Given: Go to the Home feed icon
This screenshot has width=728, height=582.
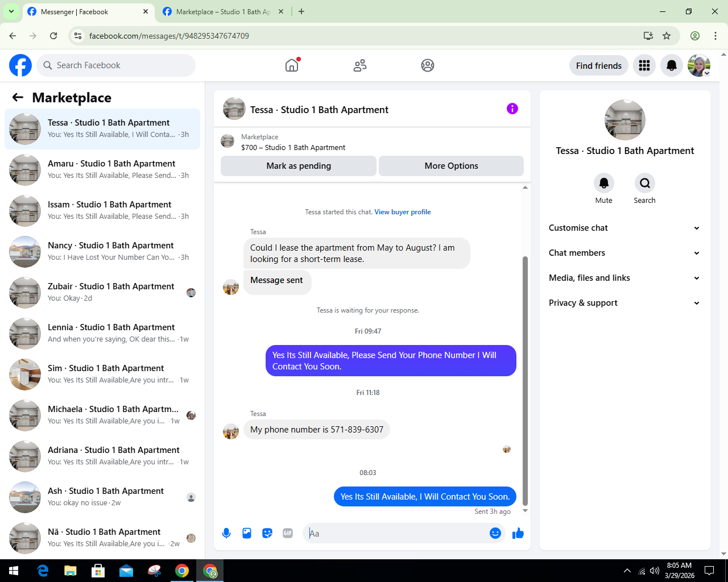Looking at the screenshot, I should pyautogui.click(x=292, y=65).
